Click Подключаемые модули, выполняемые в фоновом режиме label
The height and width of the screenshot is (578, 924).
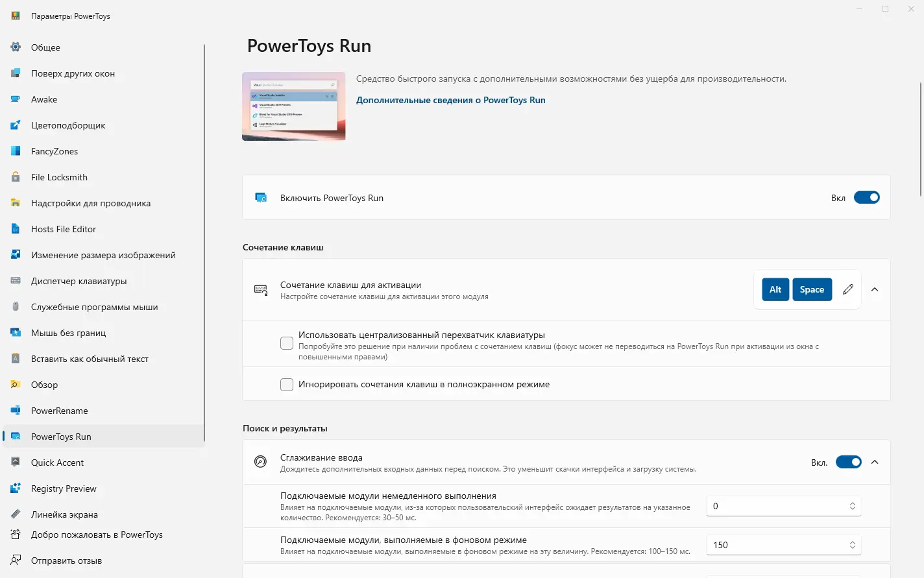point(404,540)
